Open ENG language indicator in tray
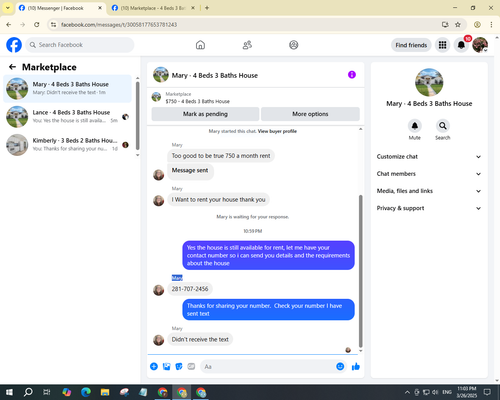 (447, 392)
